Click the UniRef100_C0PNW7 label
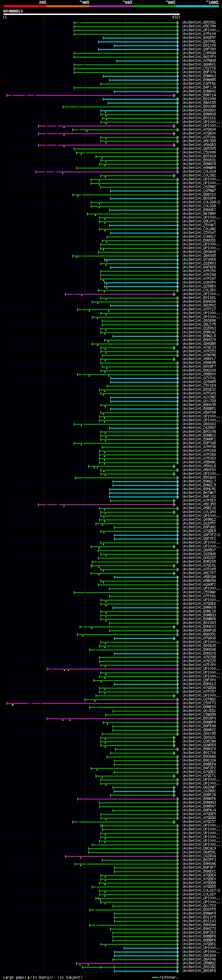This screenshot has width=222, height=980. [199, 191]
